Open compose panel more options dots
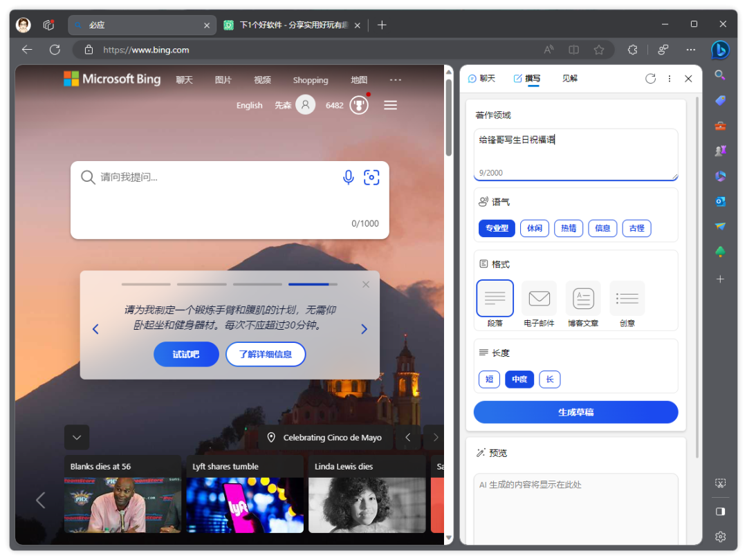The width and height of the screenshot is (747, 560). tap(670, 79)
